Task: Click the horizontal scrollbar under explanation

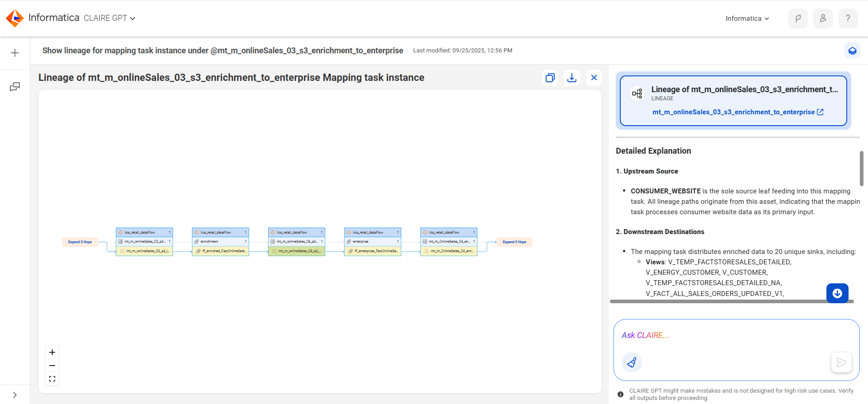Action: [731, 301]
